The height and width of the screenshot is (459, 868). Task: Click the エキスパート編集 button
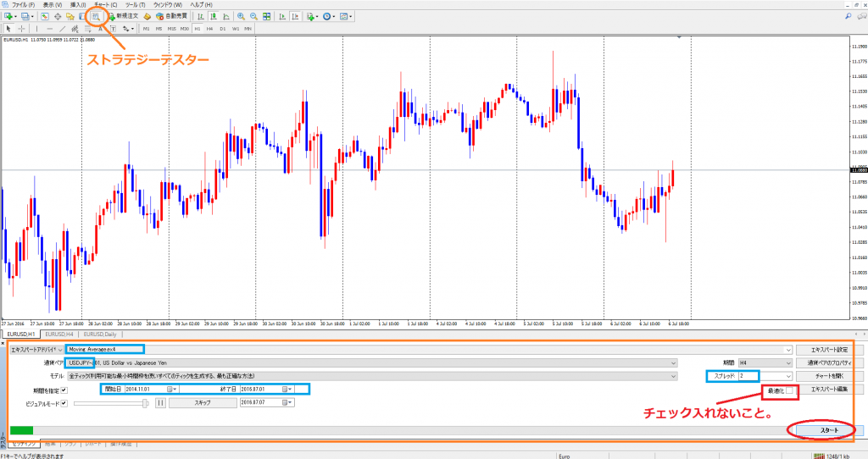(829, 390)
